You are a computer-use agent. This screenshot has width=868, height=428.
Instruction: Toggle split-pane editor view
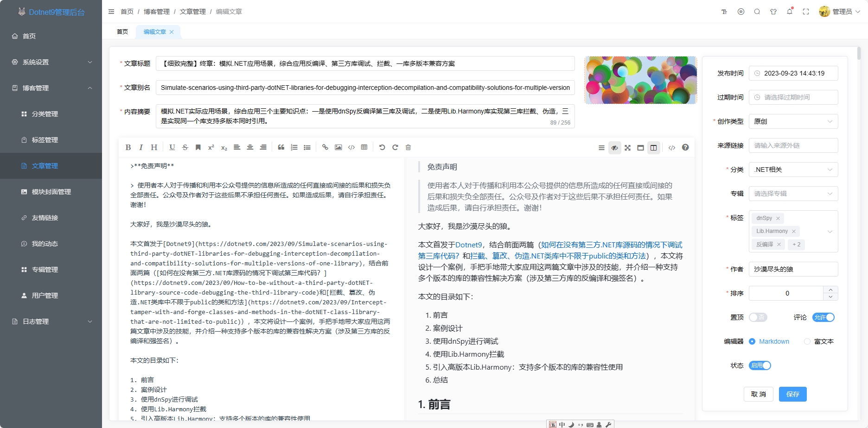[653, 148]
